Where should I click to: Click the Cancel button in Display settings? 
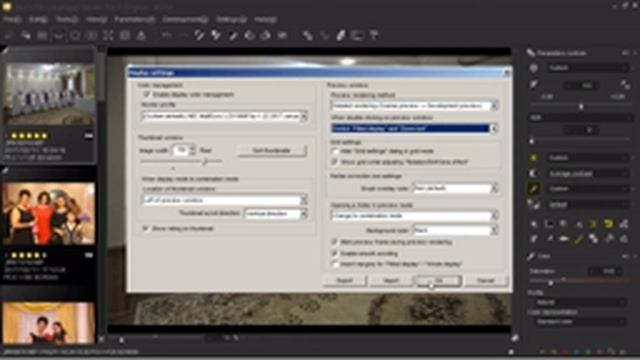click(486, 280)
